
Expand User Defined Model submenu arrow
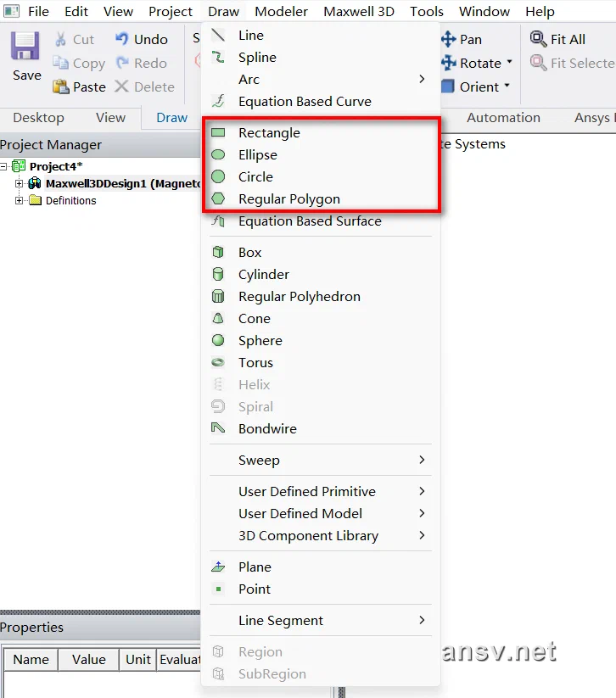422,513
